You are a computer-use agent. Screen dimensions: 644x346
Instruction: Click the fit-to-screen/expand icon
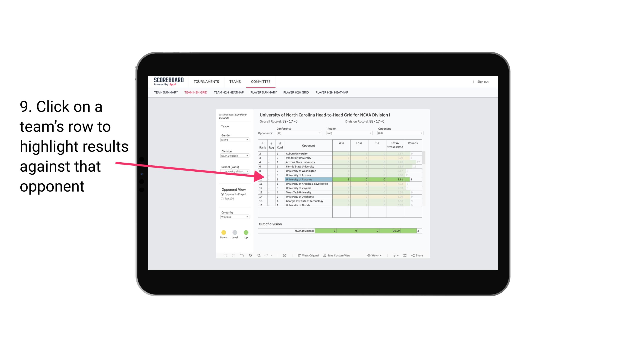coord(405,256)
